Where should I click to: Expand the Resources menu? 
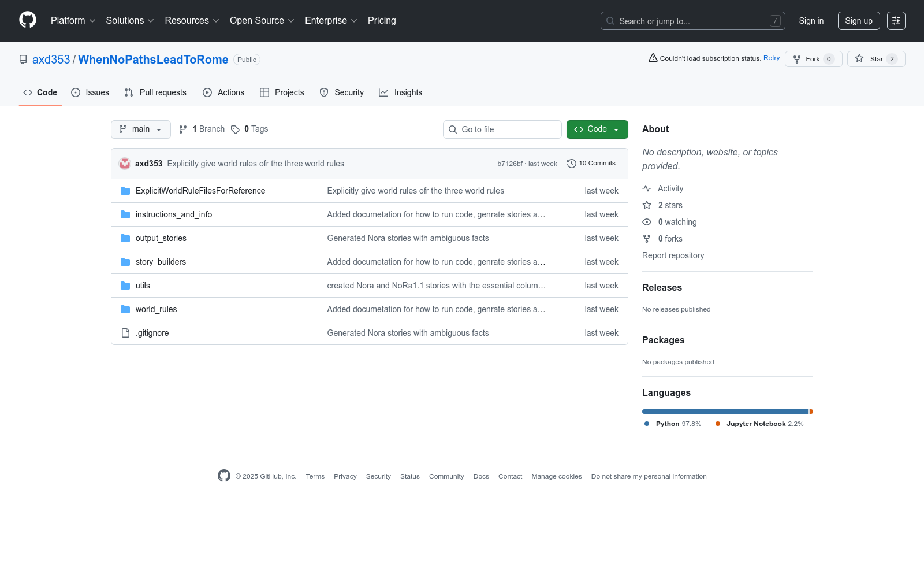coord(192,21)
